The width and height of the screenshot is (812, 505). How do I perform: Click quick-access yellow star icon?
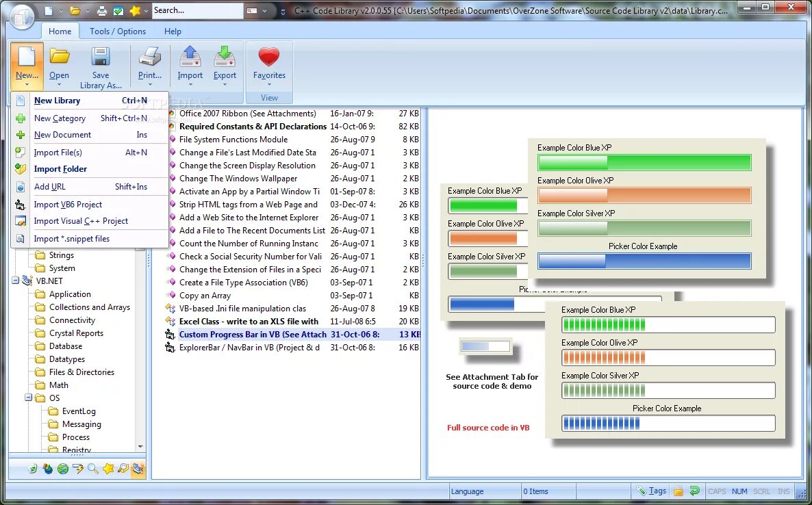tap(135, 10)
